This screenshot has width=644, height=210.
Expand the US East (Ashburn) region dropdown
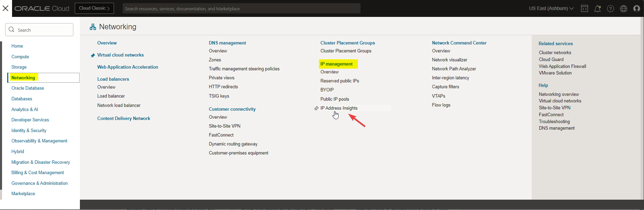click(x=551, y=8)
